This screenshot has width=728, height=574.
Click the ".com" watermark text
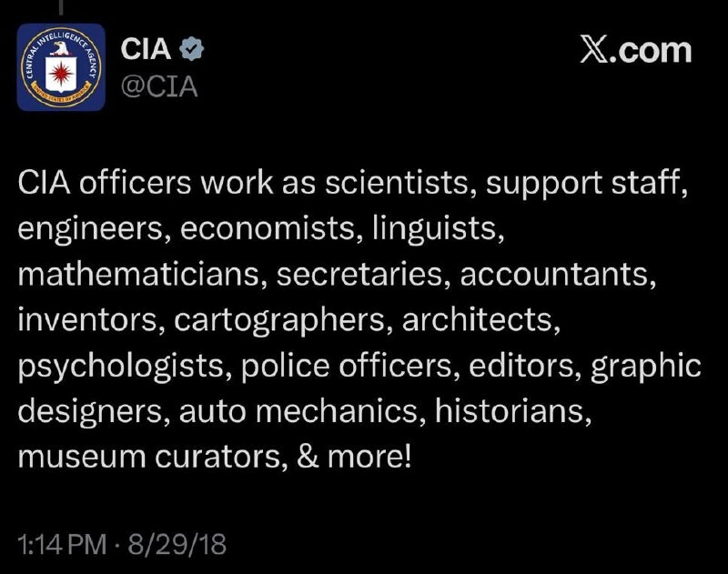coord(651,51)
